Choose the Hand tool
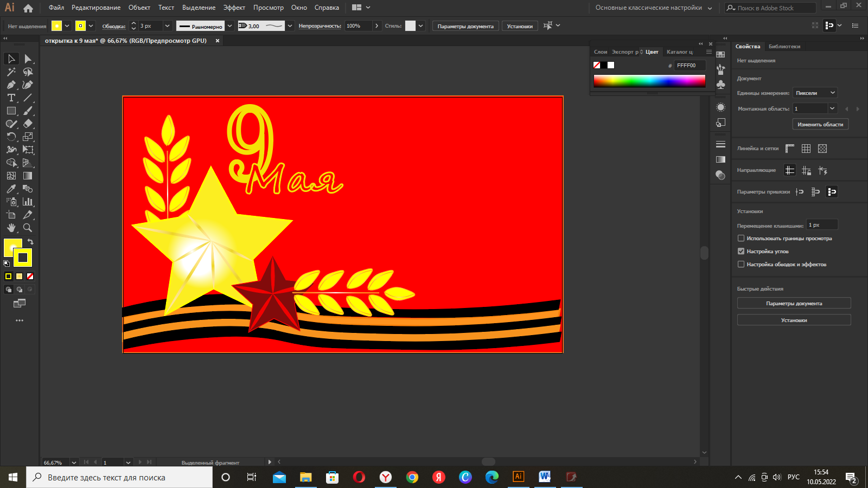Viewport: 868px width, 488px height. (11, 228)
